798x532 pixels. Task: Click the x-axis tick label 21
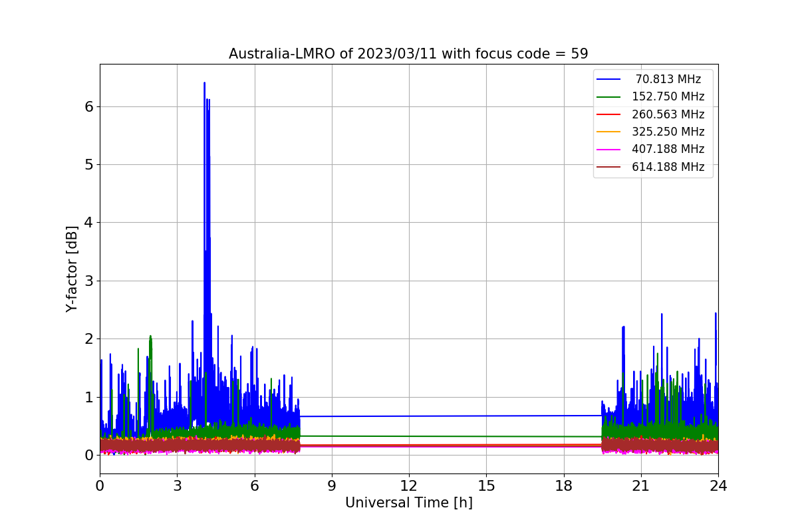640,486
